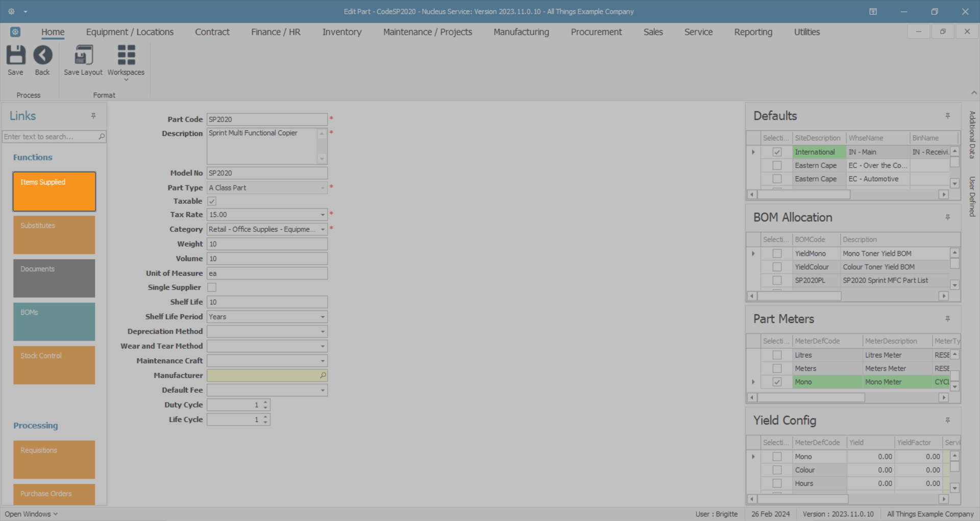Viewport: 980px width, 521px height.
Task: Click the Links search magnifier icon
Action: (x=102, y=137)
